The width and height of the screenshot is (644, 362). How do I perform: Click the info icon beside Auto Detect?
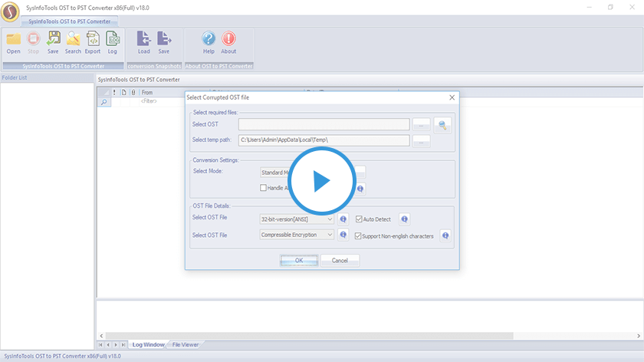pyautogui.click(x=404, y=219)
